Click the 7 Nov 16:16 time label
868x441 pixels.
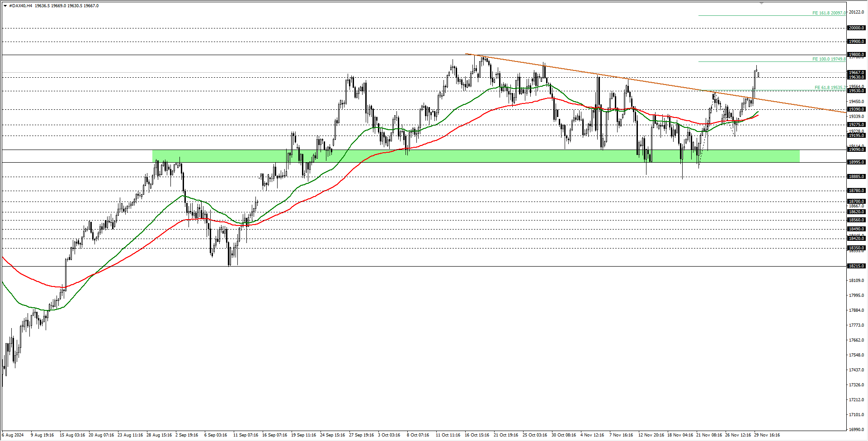[x=621, y=435]
